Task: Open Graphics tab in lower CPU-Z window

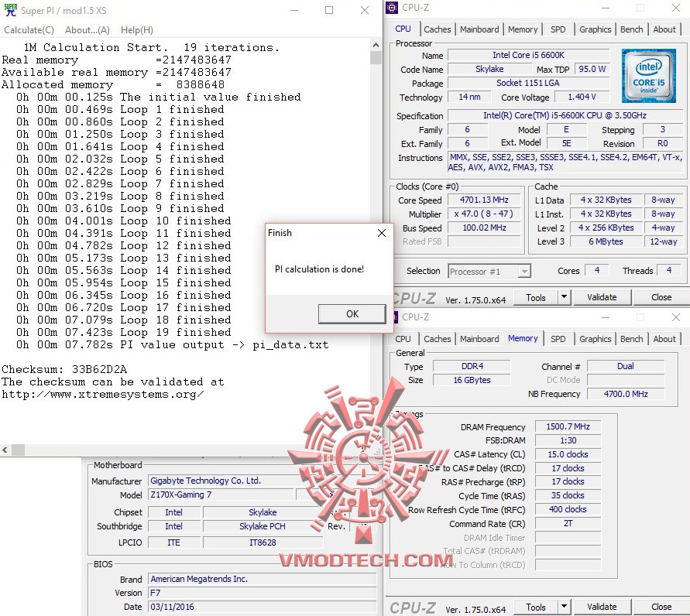Action: (595, 339)
